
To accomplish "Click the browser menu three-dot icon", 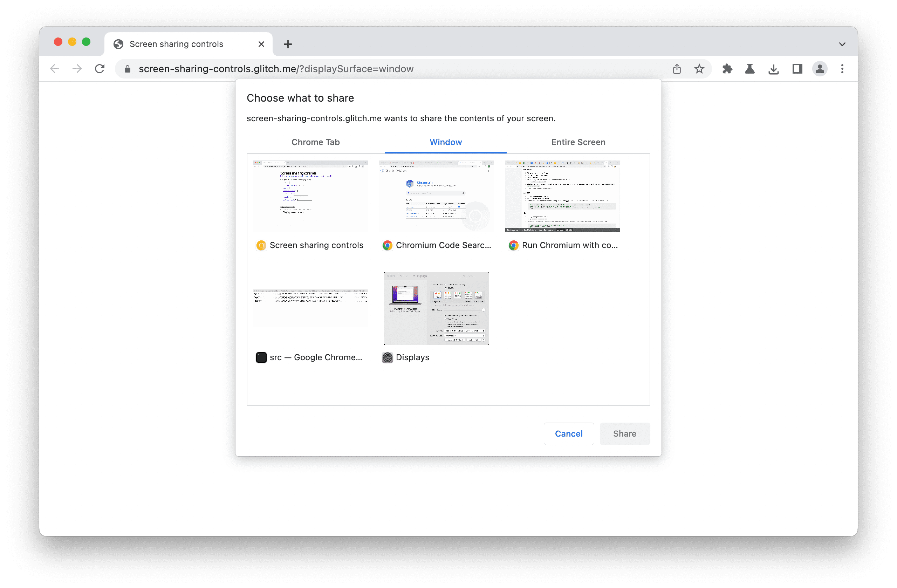I will [843, 69].
